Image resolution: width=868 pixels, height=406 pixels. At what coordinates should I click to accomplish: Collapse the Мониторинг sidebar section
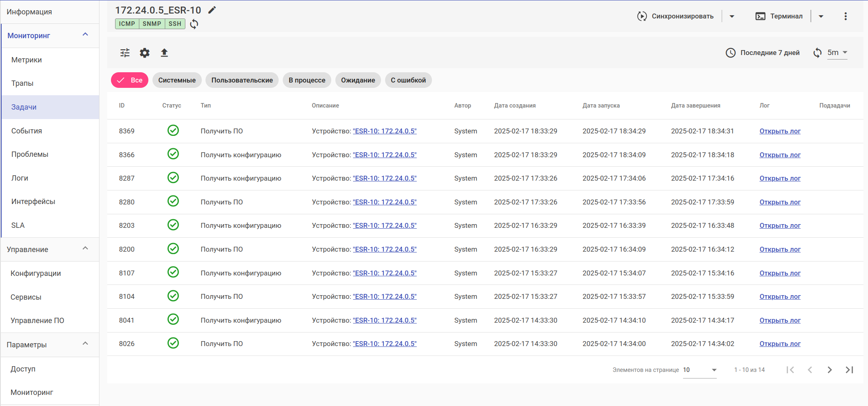[85, 35]
